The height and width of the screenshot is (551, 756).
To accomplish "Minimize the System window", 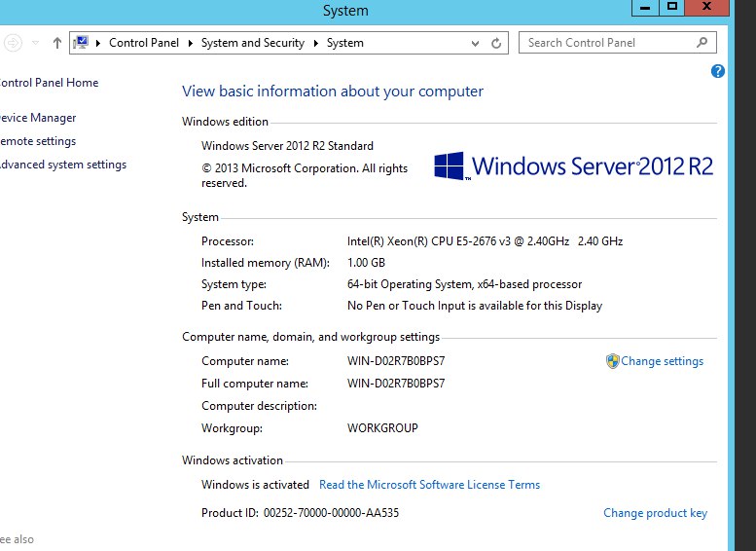I will point(645,7).
